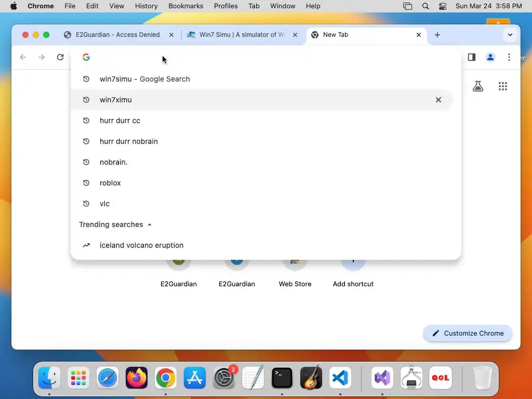Open the History menu

[x=146, y=6]
